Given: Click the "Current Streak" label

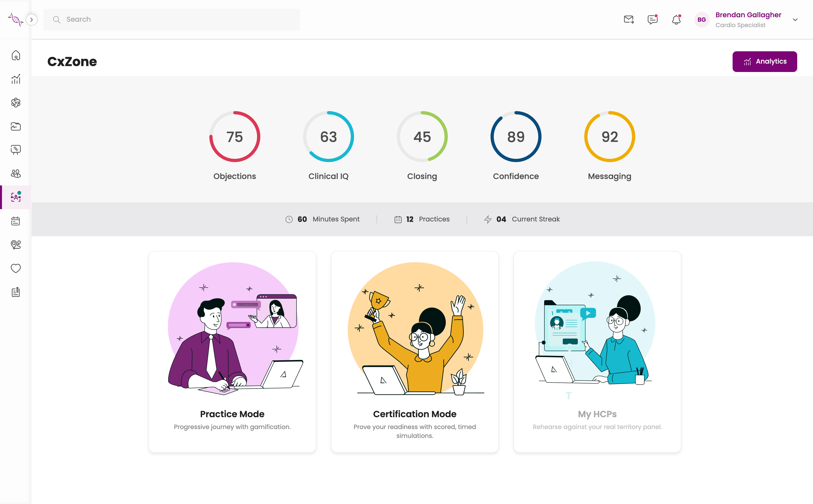Looking at the screenshot, I should pos(536,219).
